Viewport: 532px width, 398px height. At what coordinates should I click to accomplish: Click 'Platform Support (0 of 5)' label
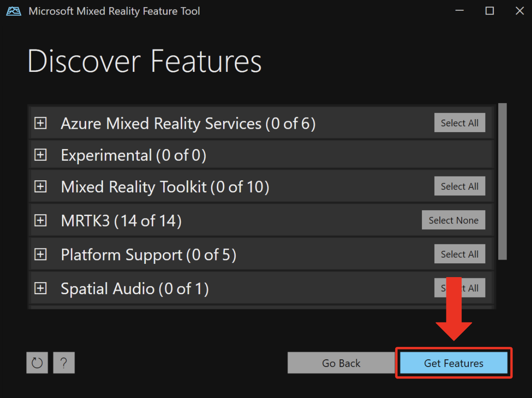click(x=148, y=255)
